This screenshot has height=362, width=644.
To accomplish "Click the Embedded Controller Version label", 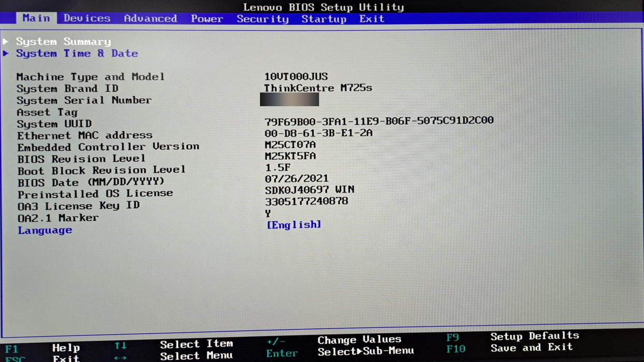I will click(x=108, y=147).
